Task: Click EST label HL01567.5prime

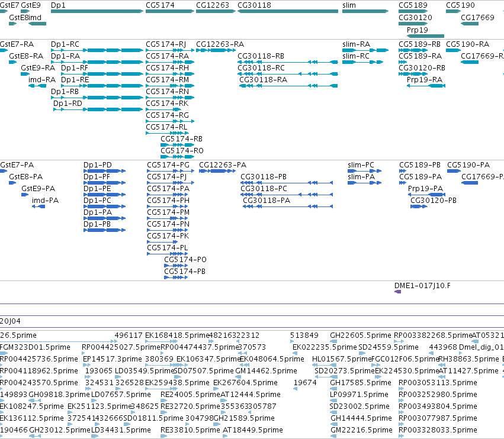Action: pos(342,359)
